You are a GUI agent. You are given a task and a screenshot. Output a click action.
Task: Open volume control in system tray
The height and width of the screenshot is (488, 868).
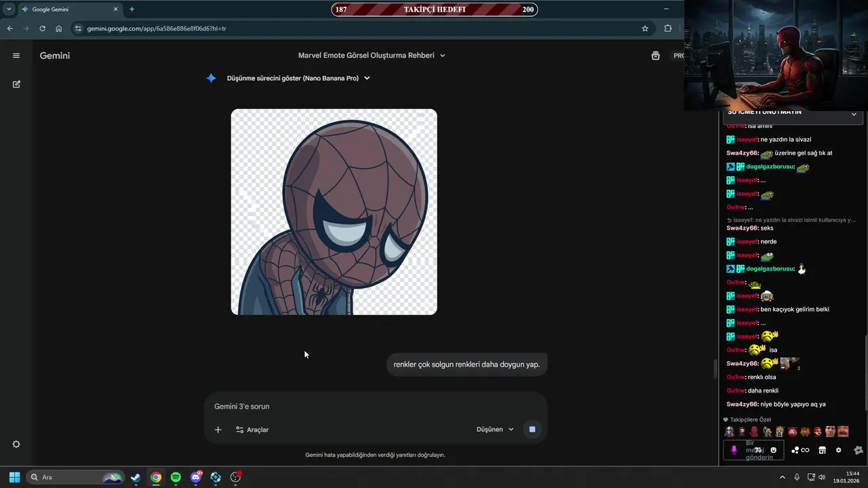[822, 477]
